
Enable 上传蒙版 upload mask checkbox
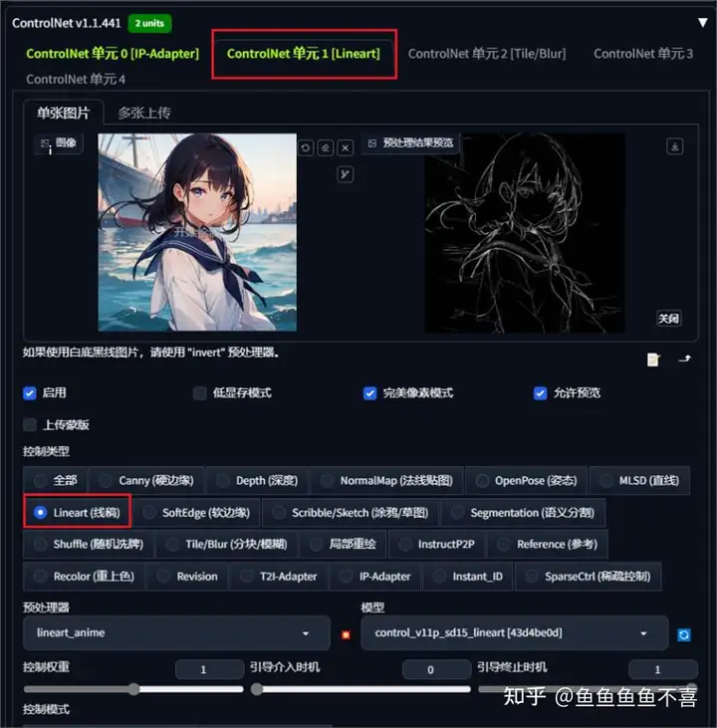[x=30, y=425]
